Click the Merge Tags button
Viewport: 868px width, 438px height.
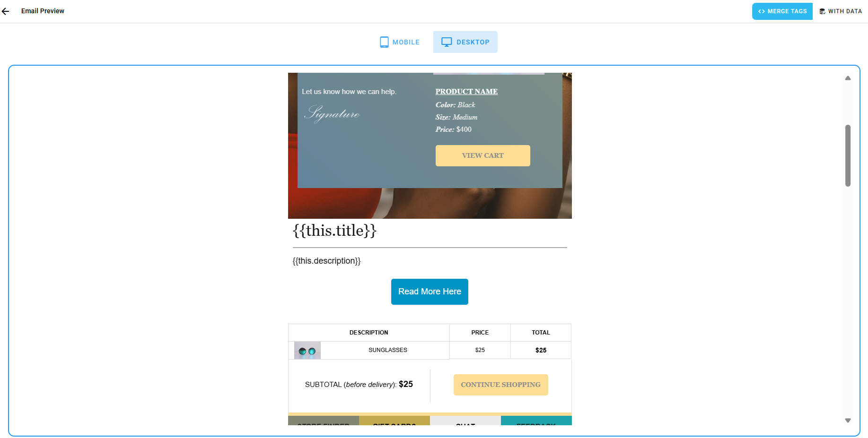pos(782,11)
